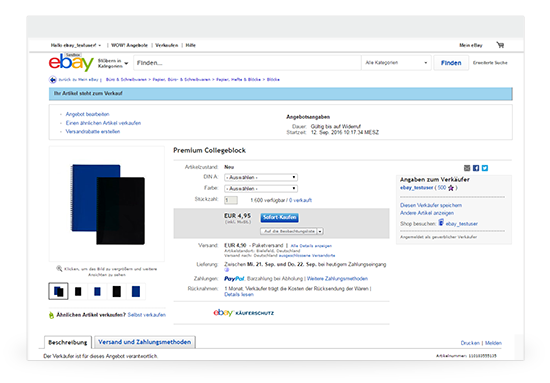Share listing via email icon
This screenshot has width=550, height=383.
pos(467,168)
